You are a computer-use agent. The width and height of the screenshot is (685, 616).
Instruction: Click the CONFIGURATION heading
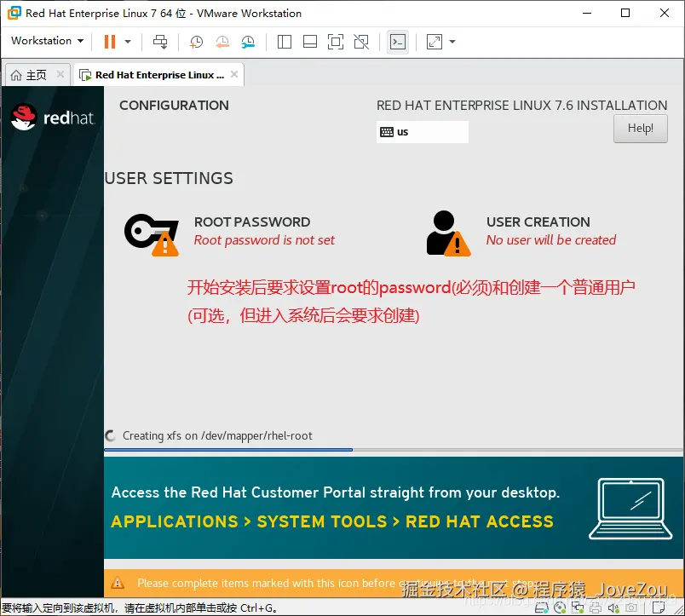(174, 106)
